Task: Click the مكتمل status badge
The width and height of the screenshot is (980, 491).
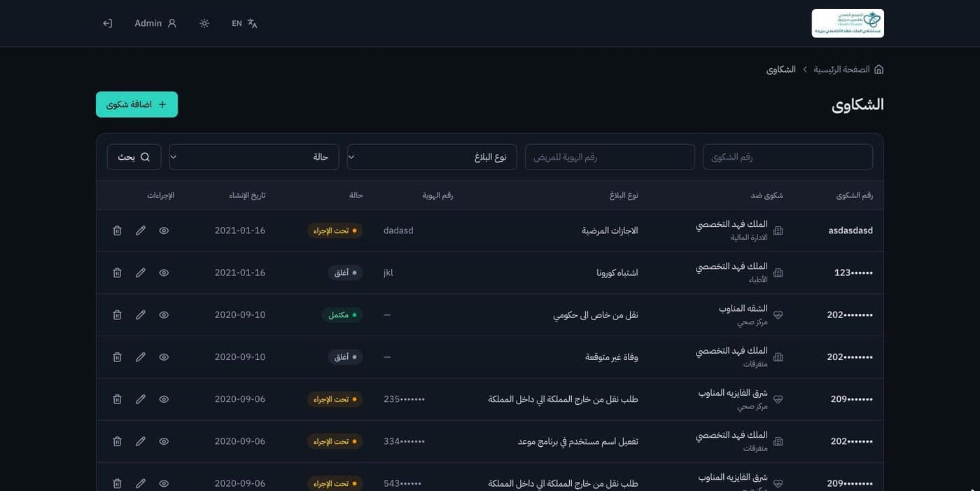Action: (x=342, y=315)
